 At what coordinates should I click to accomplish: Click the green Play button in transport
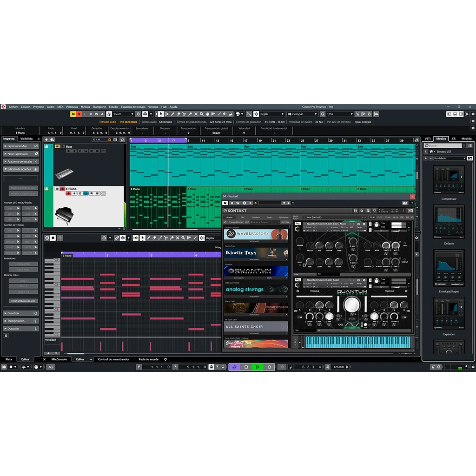258,367
